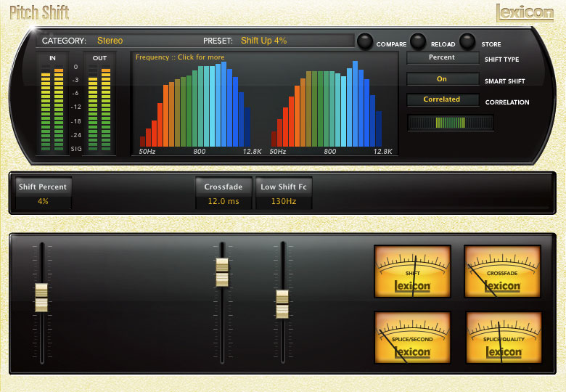Select the Low Shift Fc parameter label

tap(284, 187)
